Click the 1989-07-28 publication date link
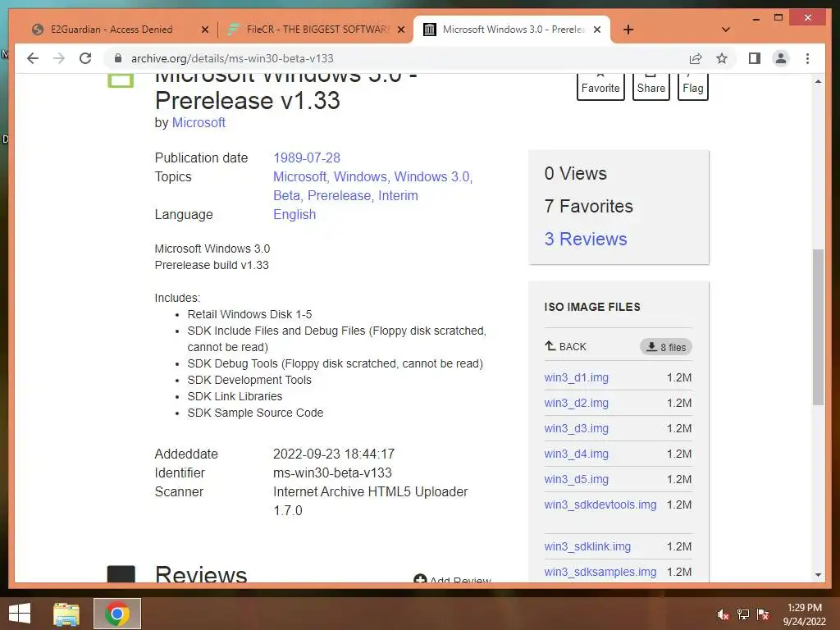 307,158
